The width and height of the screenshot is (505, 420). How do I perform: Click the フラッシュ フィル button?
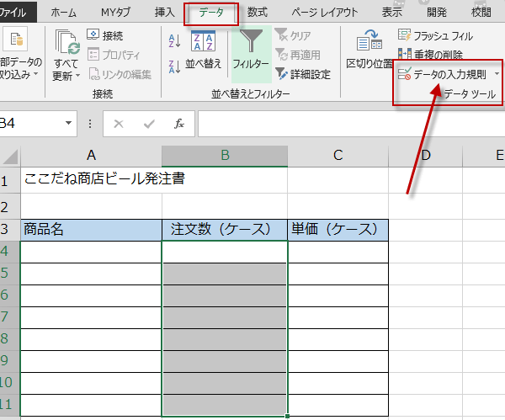[435, 35]
